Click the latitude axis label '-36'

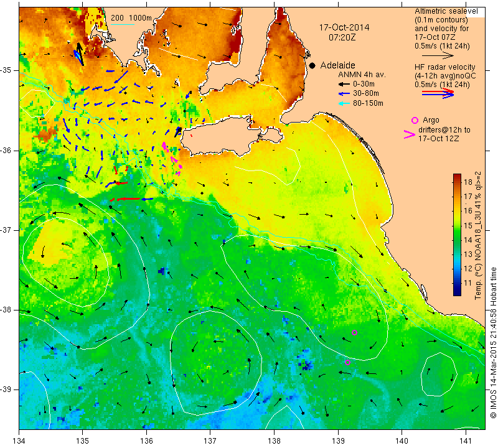point(6,150)
